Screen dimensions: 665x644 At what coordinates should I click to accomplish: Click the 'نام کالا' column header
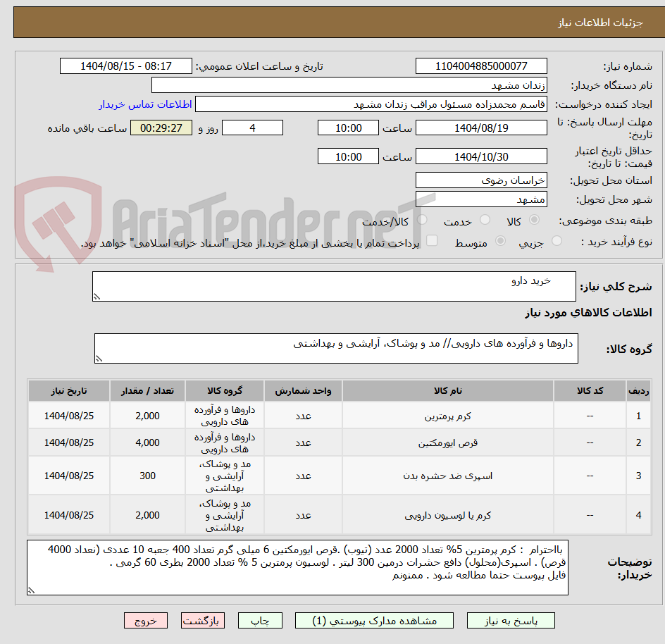click(448, 391)
